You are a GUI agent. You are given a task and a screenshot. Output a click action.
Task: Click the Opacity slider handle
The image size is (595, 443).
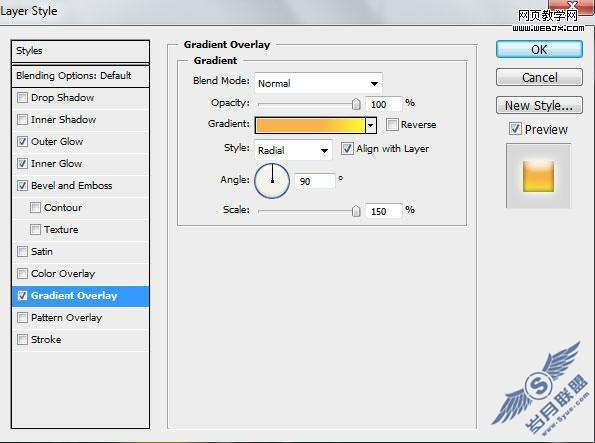pos(356,104)
